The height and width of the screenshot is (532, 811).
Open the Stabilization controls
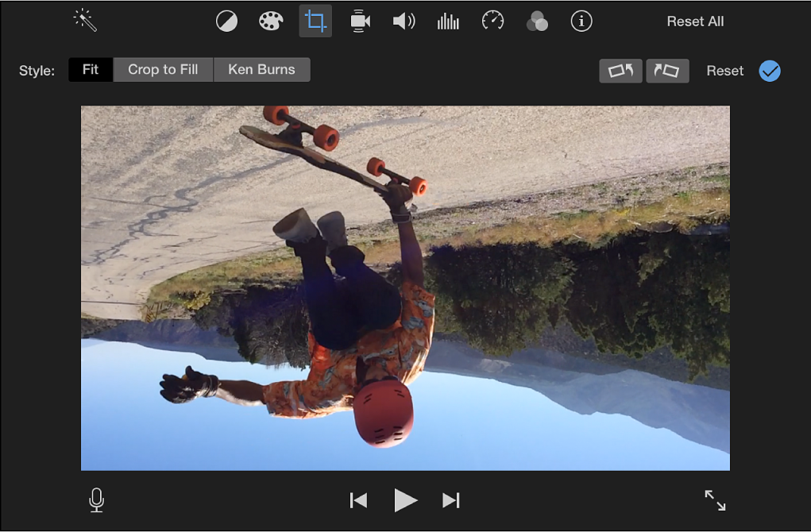pyautogui.click(x=360, y=21)
